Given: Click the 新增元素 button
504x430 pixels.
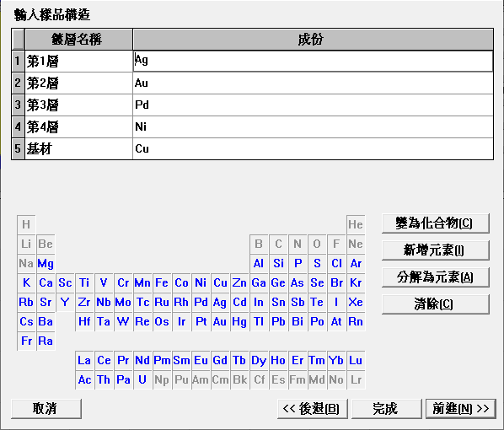Looking at the screenshot, I should [435, 250].
